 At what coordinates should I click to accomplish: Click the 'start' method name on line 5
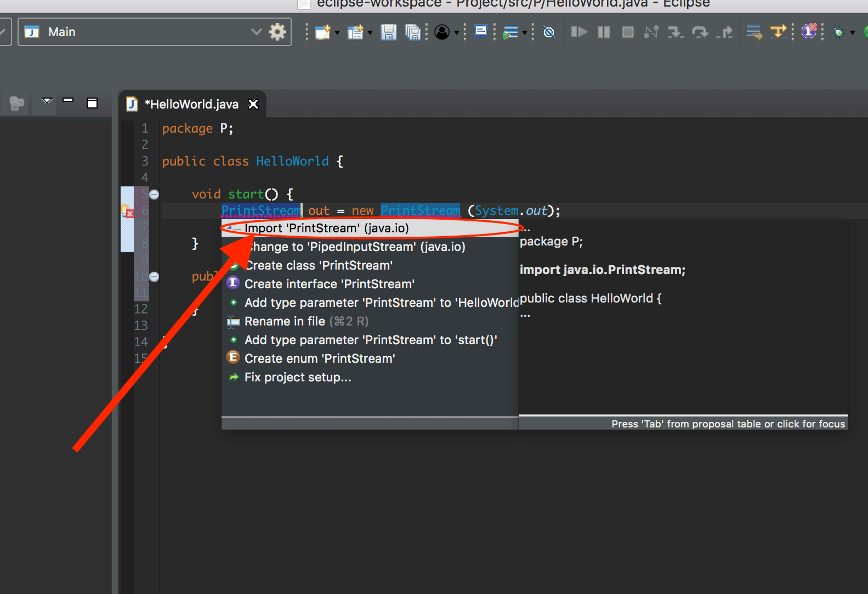point(246,194)
